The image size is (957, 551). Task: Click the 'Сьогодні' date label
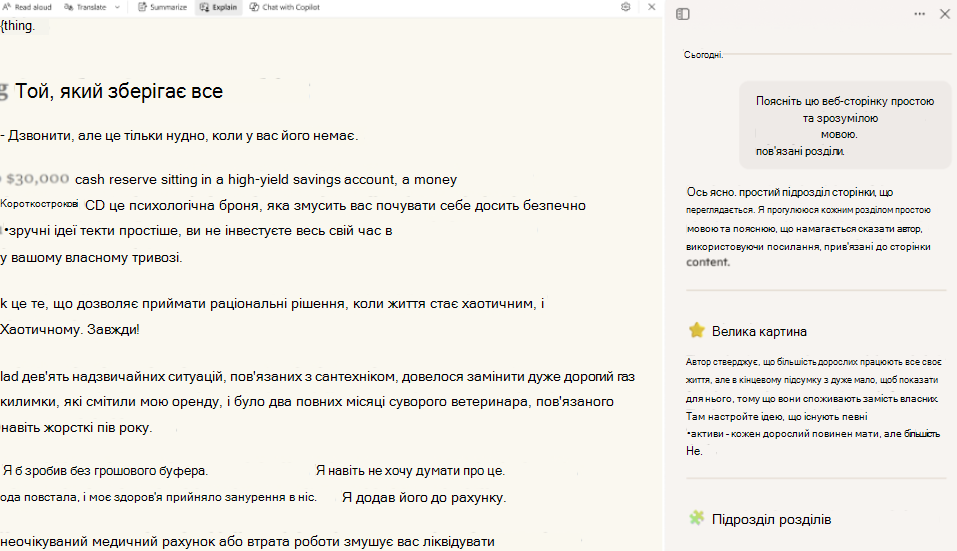click(x=703, y=55)
